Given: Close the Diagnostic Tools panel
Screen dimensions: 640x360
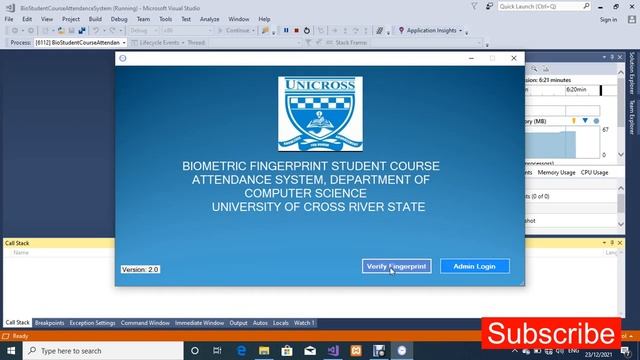Looking at the screenshot, I should click(x=620, y=57).
